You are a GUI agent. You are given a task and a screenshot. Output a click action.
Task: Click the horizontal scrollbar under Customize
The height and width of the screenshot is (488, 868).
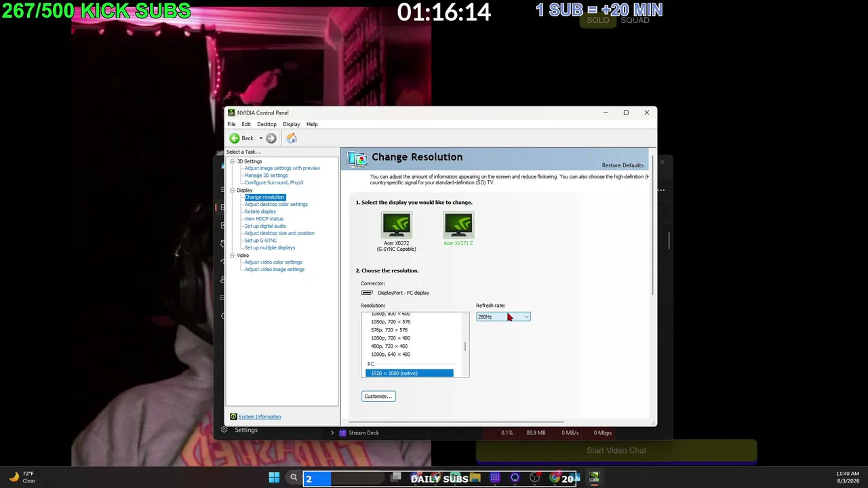point(456,422)
